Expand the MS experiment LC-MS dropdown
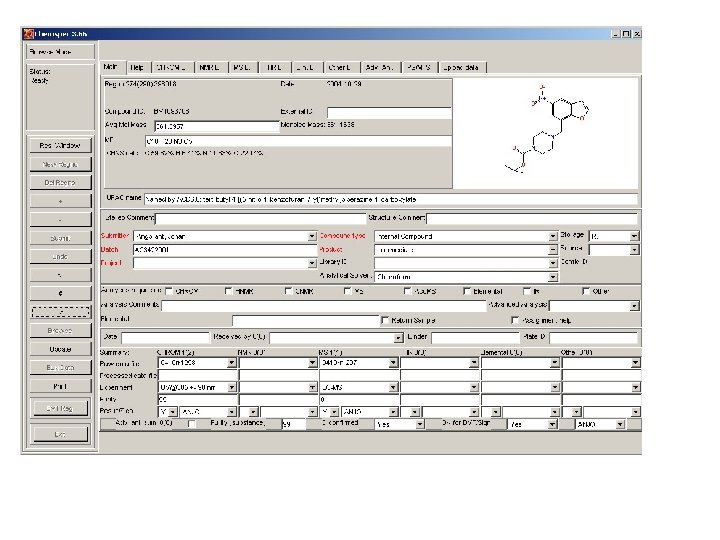 (x=393, y=388)
